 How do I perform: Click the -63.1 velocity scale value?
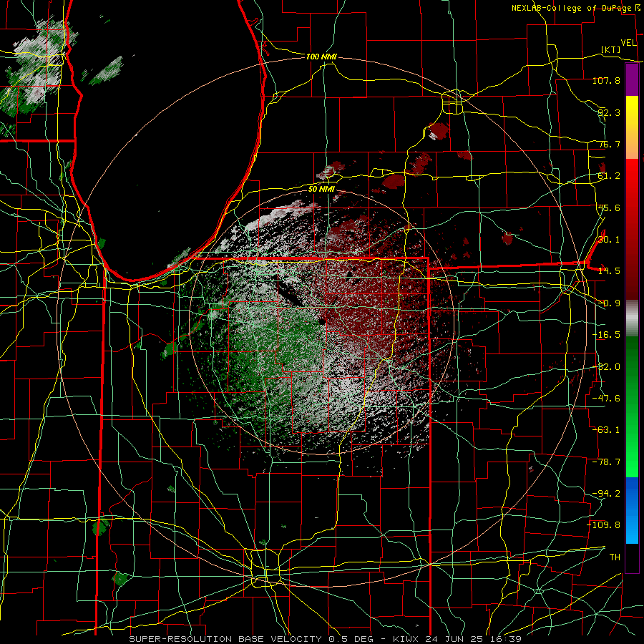coord(606,430)
